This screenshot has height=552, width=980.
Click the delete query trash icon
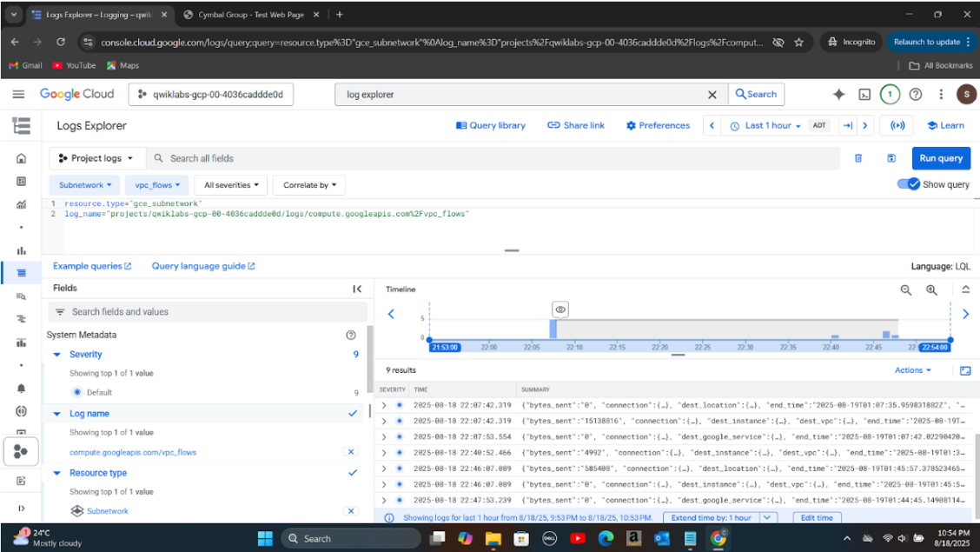[858, 158]
